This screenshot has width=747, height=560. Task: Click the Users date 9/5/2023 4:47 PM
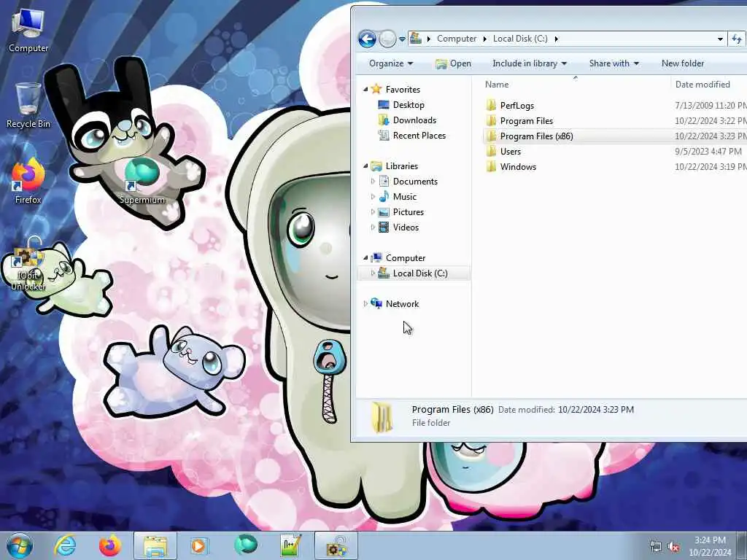[708, 152]
